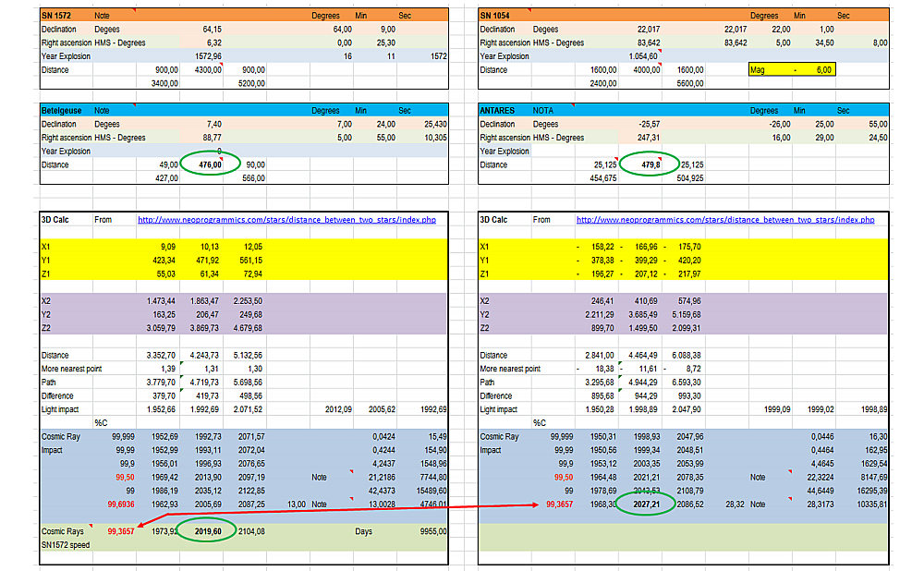Click the Days label cell
Image resolution: width=924 pixels, height=571 pixels.
pyautogui.click(x=364, y=531)
